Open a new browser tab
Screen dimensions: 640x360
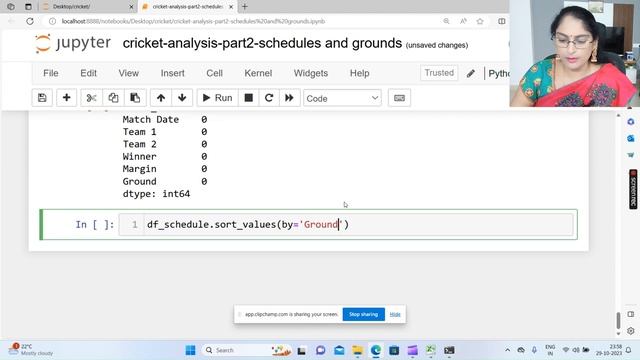[244, 7]
